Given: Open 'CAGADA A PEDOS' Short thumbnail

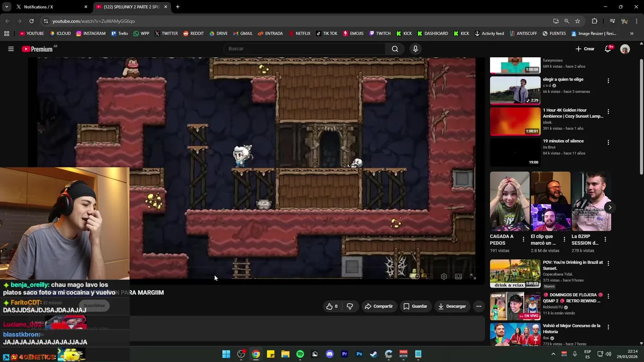Looking at the screenshot, I should [x=510, y=201].
